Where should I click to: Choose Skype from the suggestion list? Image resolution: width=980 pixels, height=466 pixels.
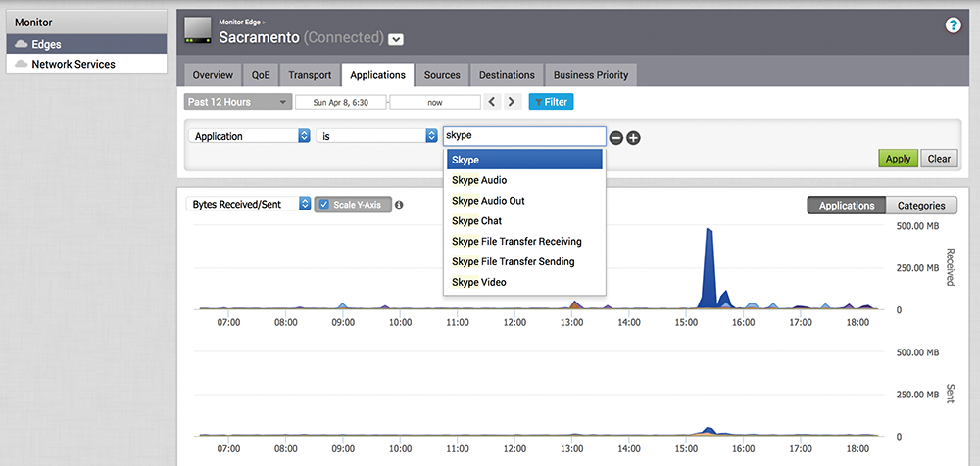(524, 160)
